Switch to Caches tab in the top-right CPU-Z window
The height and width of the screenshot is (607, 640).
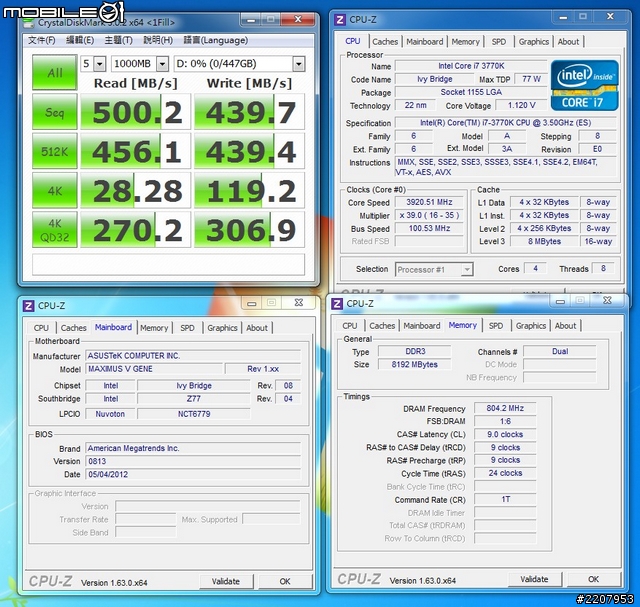(x=385, y=42)
